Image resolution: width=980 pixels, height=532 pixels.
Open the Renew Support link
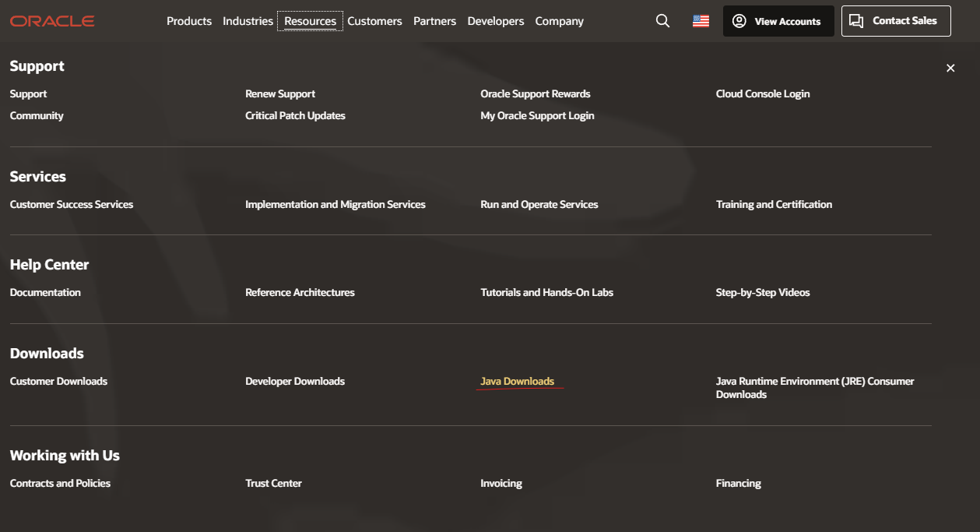click(280, 93)
